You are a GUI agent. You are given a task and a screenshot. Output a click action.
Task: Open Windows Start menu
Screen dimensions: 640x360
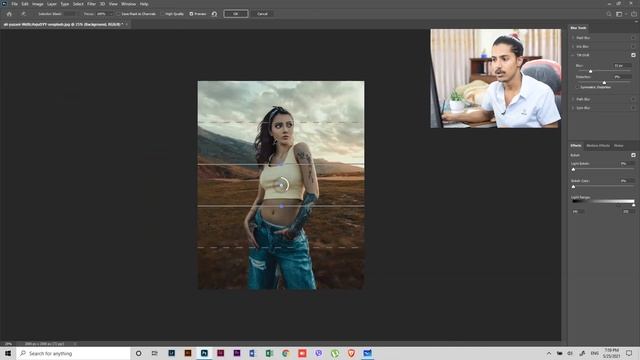[8, 353]
